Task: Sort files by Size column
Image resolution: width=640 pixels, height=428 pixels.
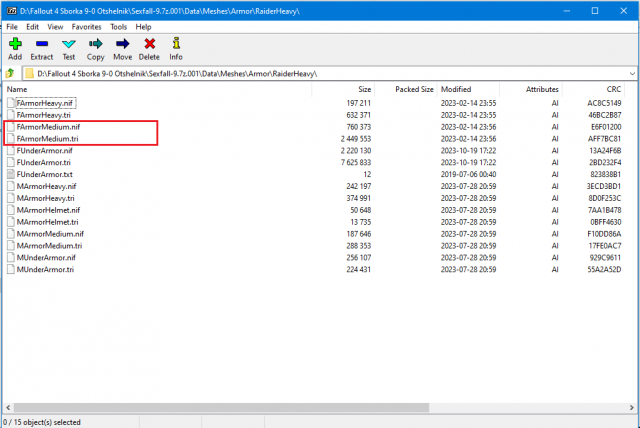Action: tap(364, 89)
